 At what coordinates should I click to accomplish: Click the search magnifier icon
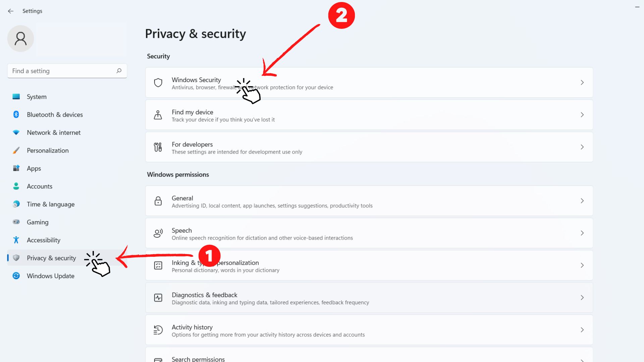[x=119, y=71]
